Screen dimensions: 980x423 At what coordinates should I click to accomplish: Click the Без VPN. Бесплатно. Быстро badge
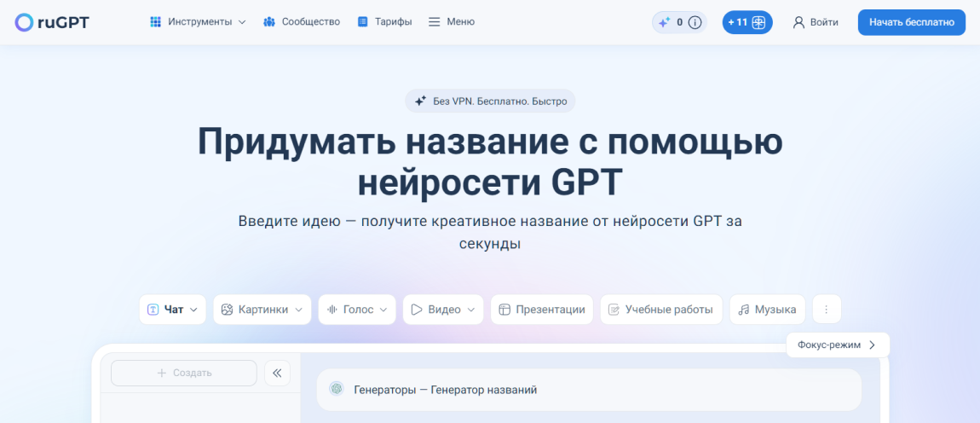point(490,101)
